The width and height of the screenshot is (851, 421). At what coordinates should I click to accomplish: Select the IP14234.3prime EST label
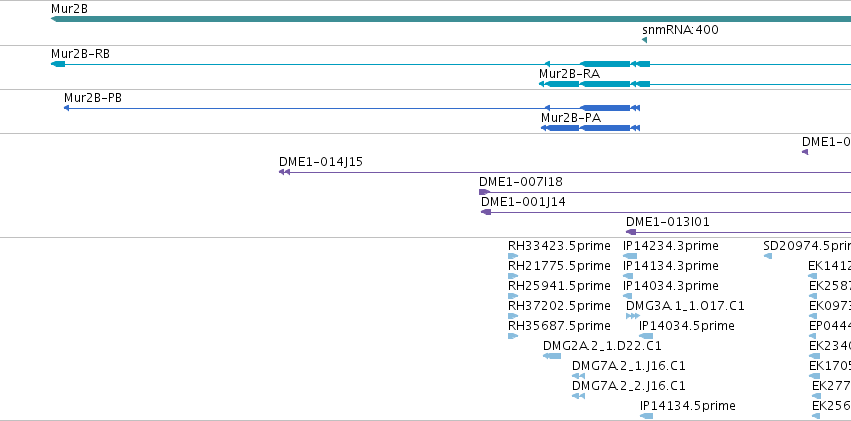(x=671, y=246)
